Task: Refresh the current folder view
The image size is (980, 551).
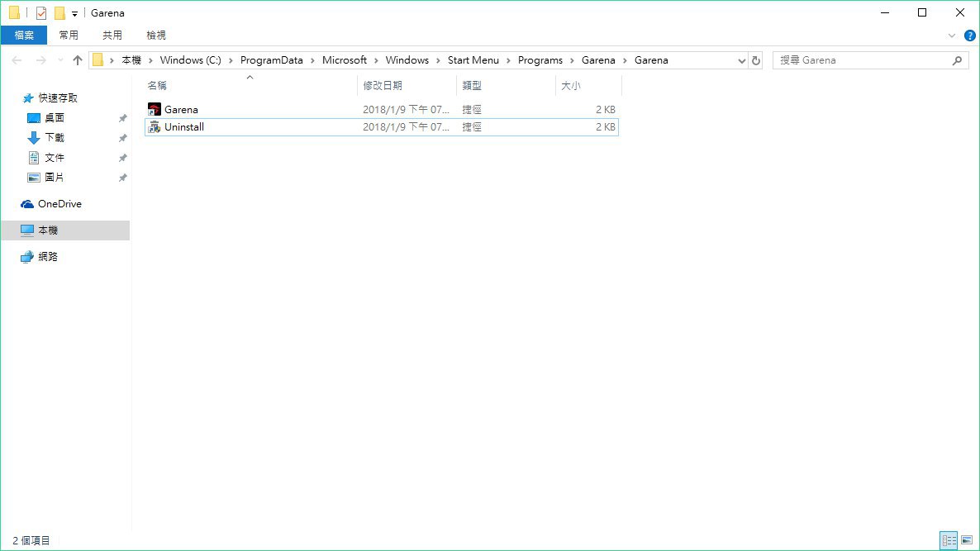Action: point(756,60)
